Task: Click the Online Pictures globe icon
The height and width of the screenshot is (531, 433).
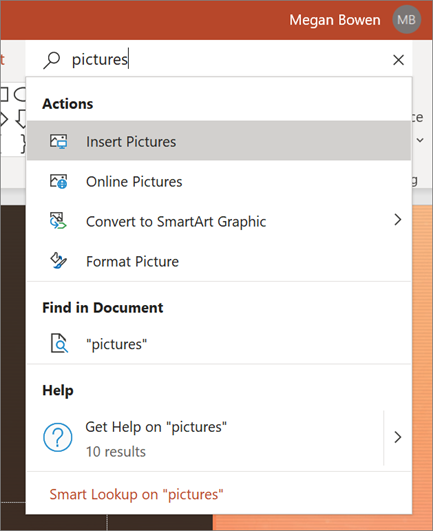Action: 59,181
